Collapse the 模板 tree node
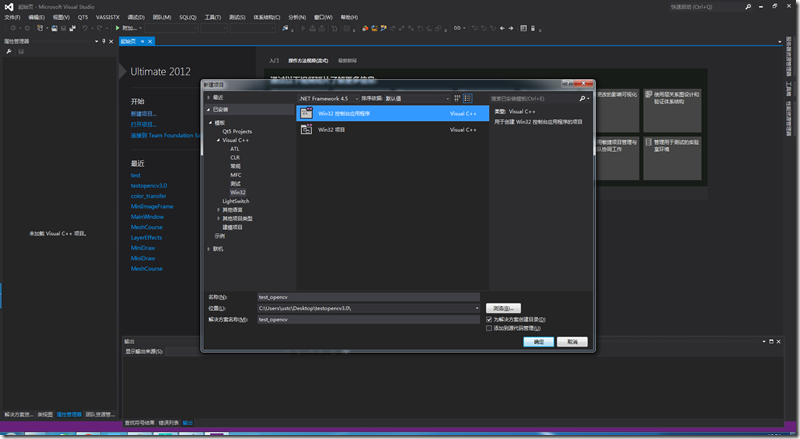This screenshot has height=439, width=800. click(x=210, y=123)
